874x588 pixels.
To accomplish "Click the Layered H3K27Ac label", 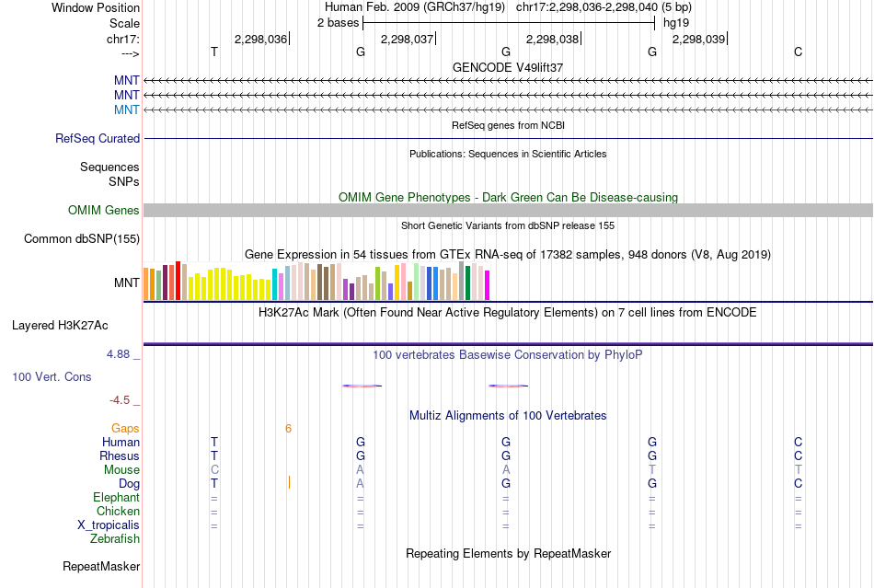I will pos(60,326).
